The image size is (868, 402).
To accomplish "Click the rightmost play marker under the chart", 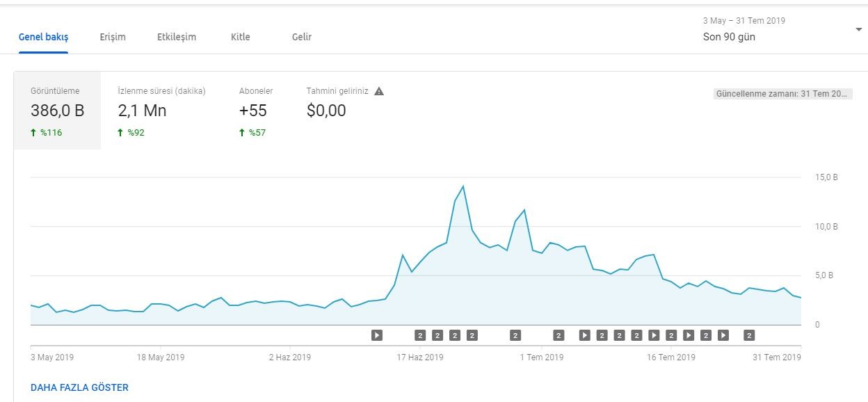I will (x=723, y=335).
